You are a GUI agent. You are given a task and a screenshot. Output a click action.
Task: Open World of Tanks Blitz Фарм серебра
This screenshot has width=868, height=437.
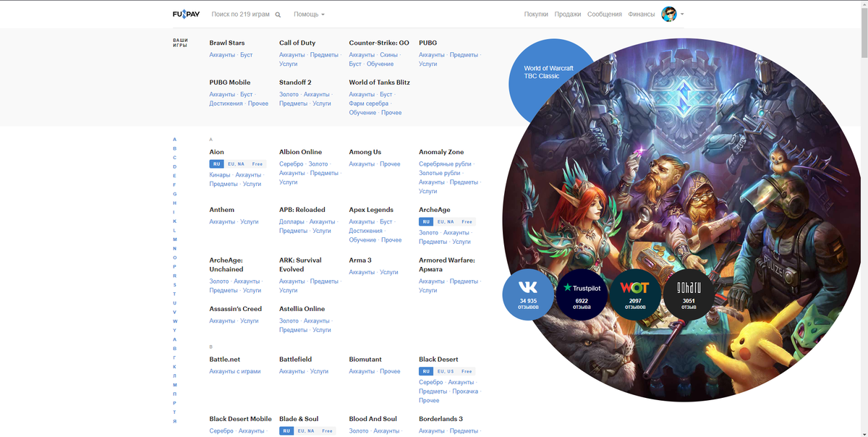click(369, 103)
